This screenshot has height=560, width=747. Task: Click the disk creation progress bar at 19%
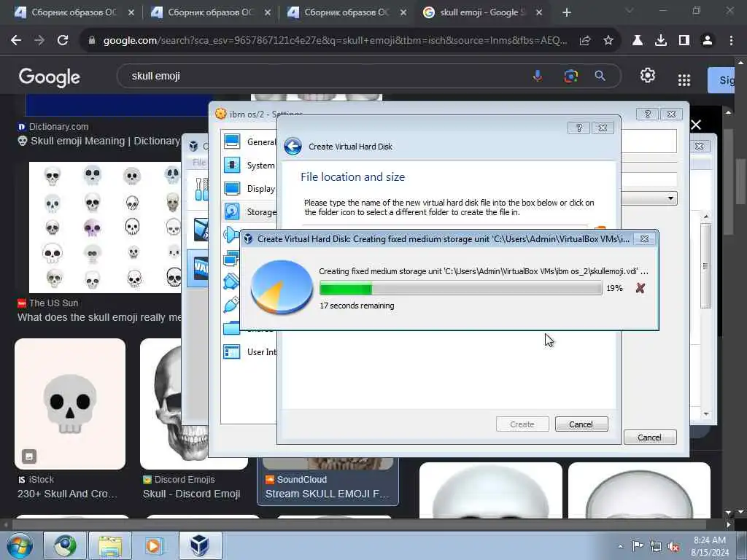pyautogui.click(x=461, y=288)
